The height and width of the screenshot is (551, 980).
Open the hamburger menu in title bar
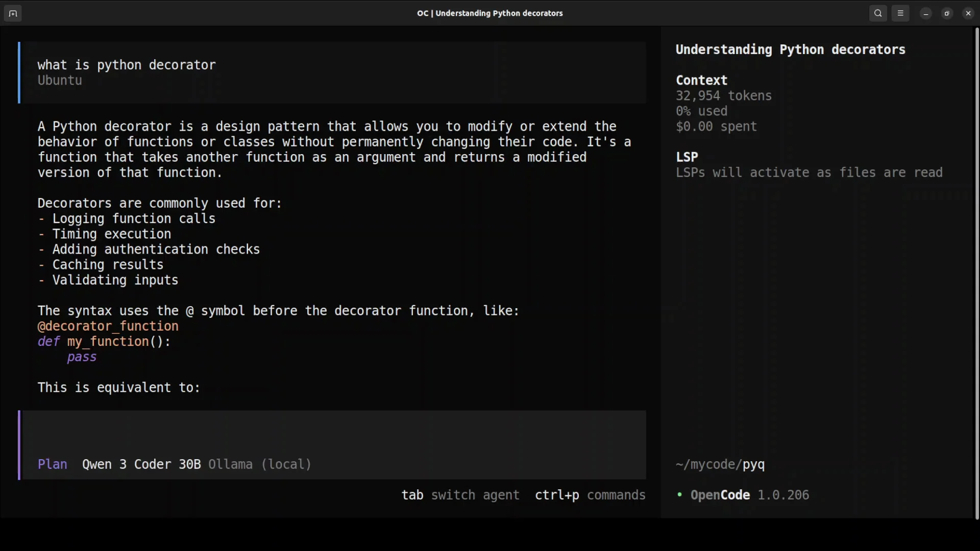click(900, 14)
